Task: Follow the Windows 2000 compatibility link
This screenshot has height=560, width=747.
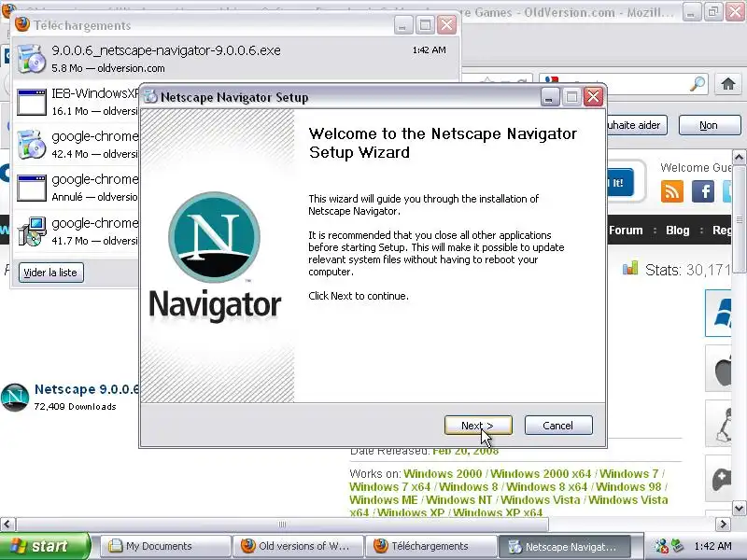Action: tap(443, 474)
